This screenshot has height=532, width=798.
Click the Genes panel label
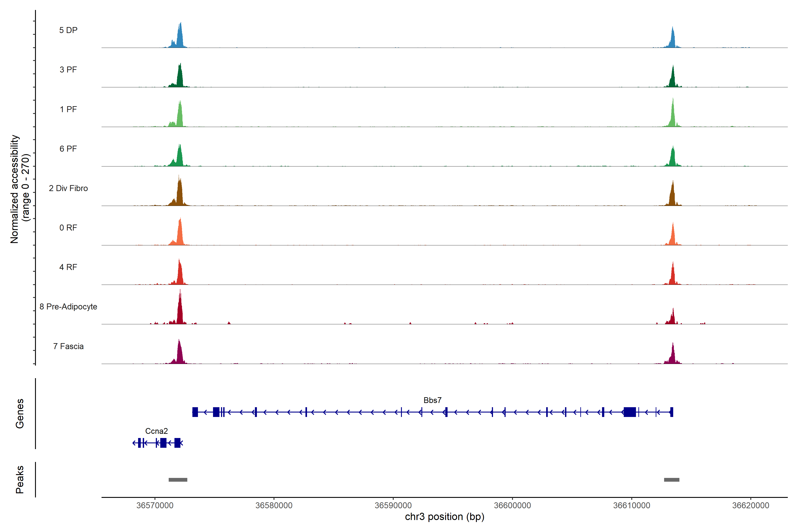pos(20,414)
